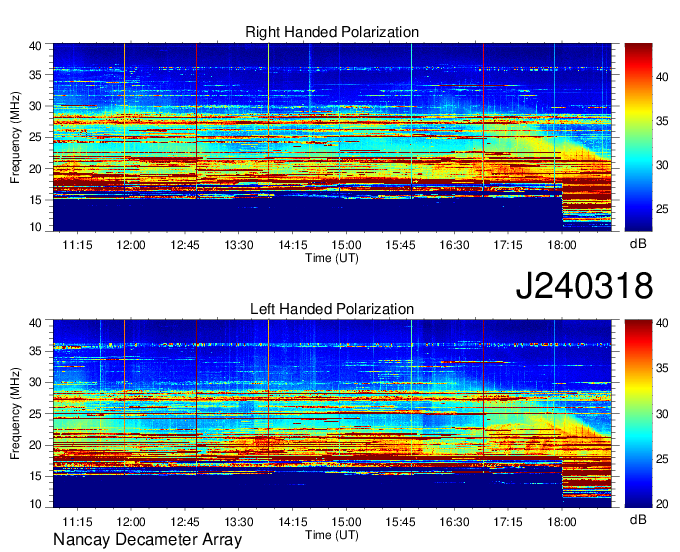Click the 35 MHz frequency tick on Right Handed plot

tap(35, 75)
